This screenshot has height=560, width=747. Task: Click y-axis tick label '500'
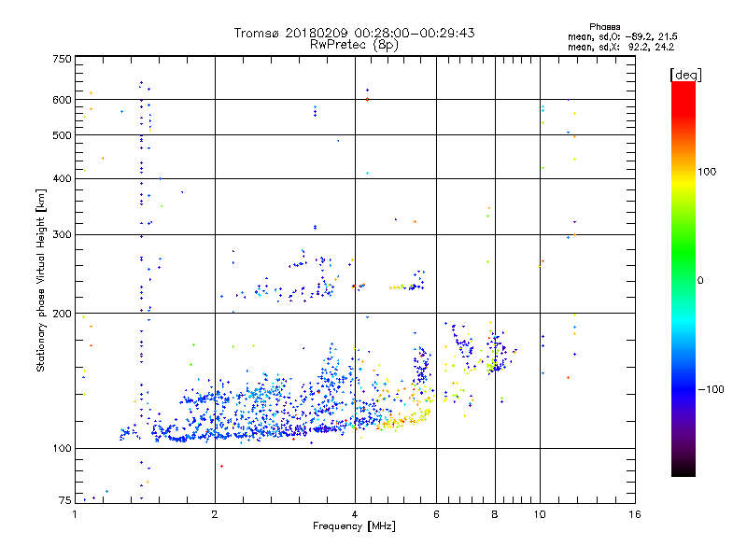[62, 135]
